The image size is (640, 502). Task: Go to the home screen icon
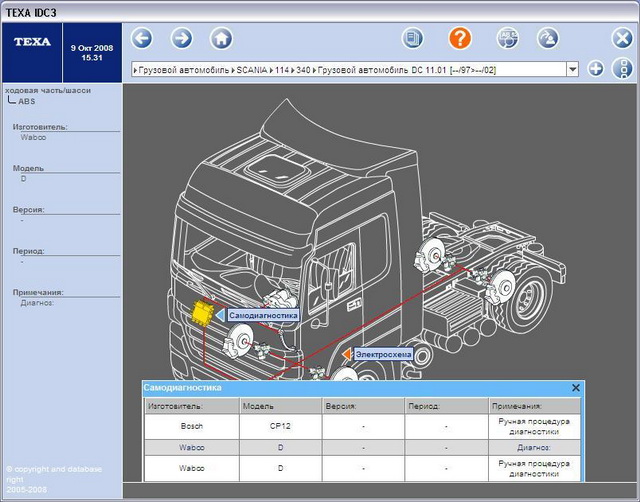click(221, 39)
